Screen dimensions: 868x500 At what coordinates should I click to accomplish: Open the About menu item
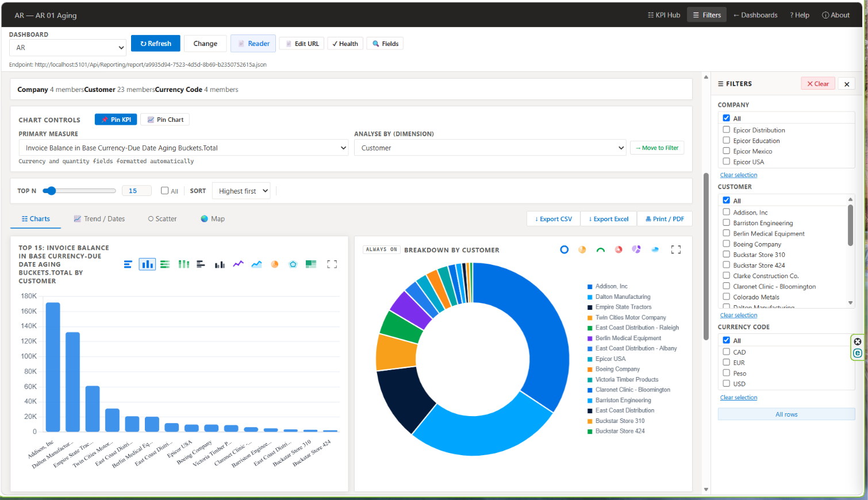tap(836, 15)
